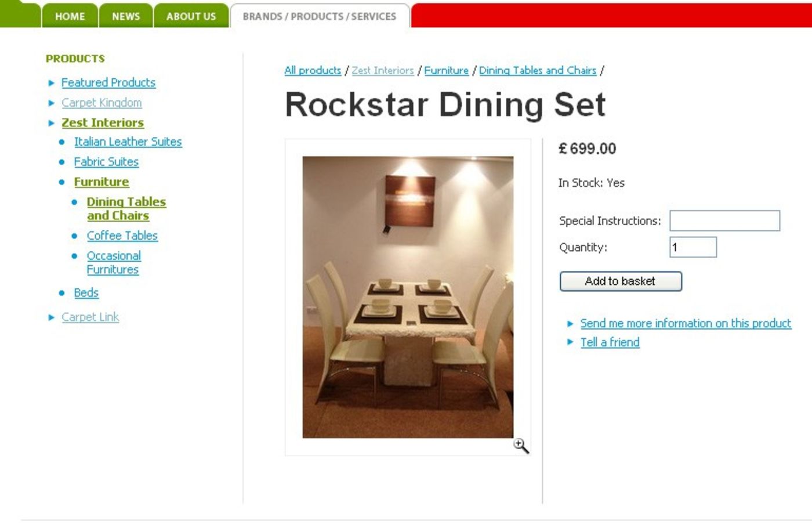The height and width of the screenshot is (528, 812).
Task: Enlarge the Rockstar Dining Set photo
Action: pos(408,297)
